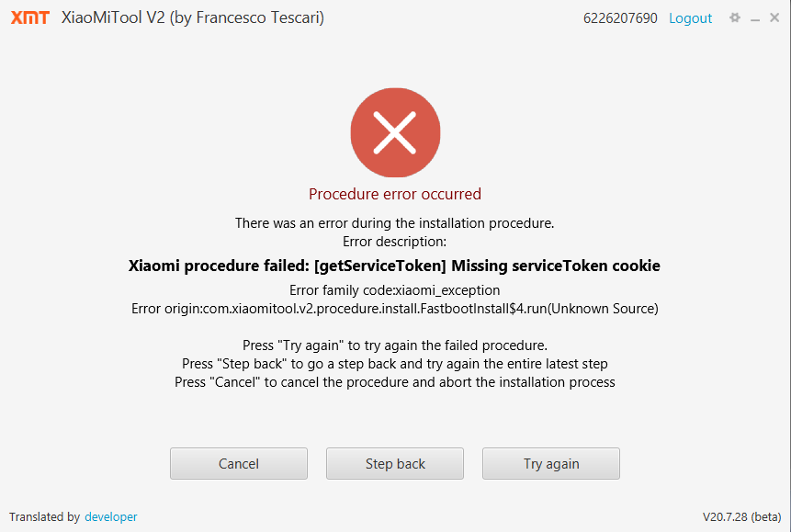Viewport: 791px width, 532px height.
Task: Retry with the Try again button
Action: pyautogui.click(x=551, y=464)
